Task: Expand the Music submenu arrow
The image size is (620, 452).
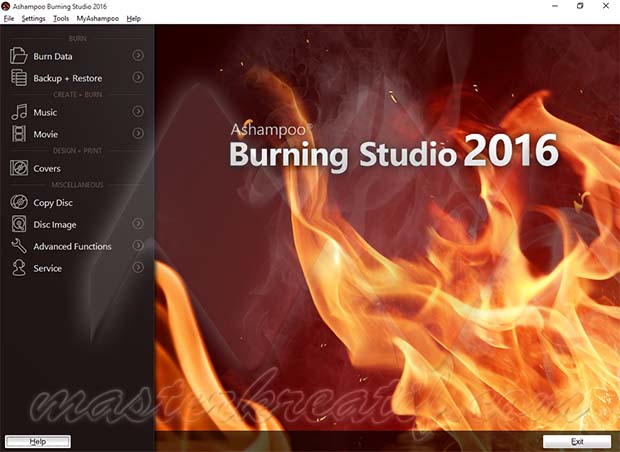Action: (x=138, y=112)
